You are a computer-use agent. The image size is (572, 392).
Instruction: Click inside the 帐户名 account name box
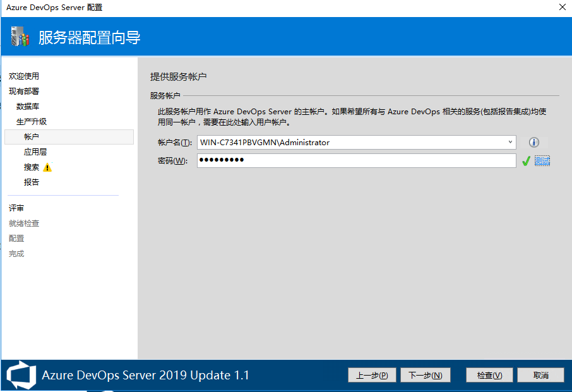click(350, 143)
